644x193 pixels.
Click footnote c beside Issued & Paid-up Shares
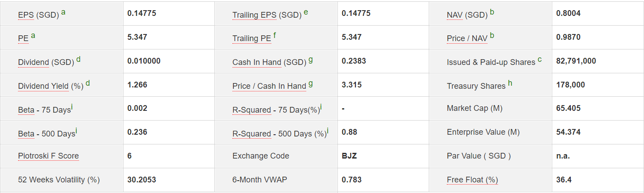click(x=540, y=59)
